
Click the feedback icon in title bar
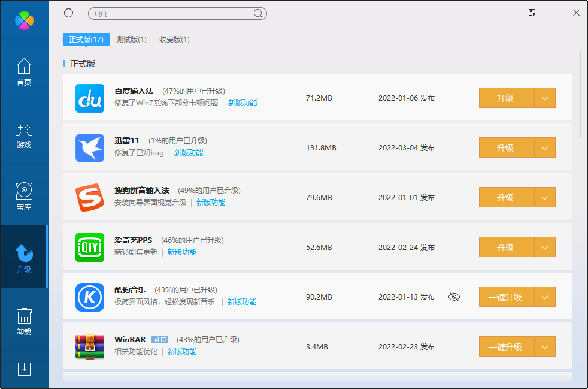coord(532,13)
